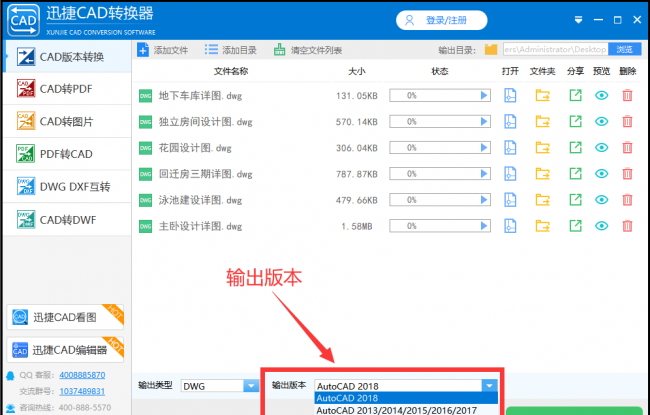This screenshot has height=415, width=650.
Task: Delete 回迁房三期详图.dwg from the list
Action: pyautogui.click(x=627, y=174)
